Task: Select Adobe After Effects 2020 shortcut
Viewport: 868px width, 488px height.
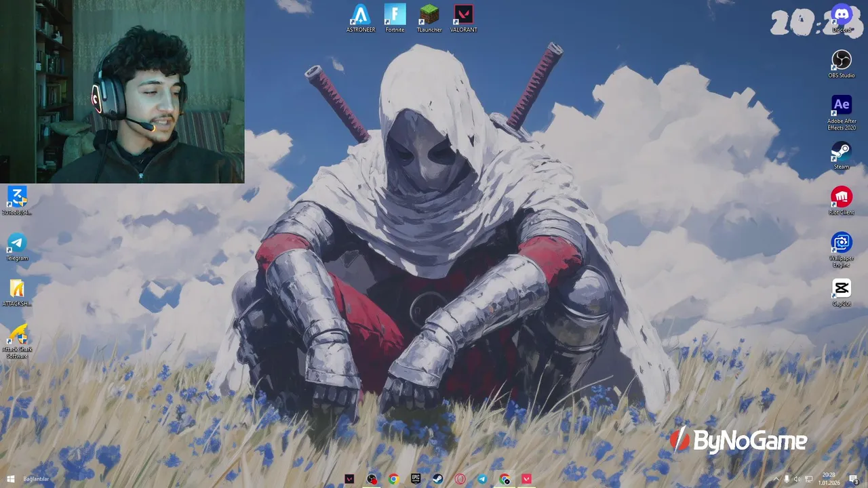Action: click(842, 112)
